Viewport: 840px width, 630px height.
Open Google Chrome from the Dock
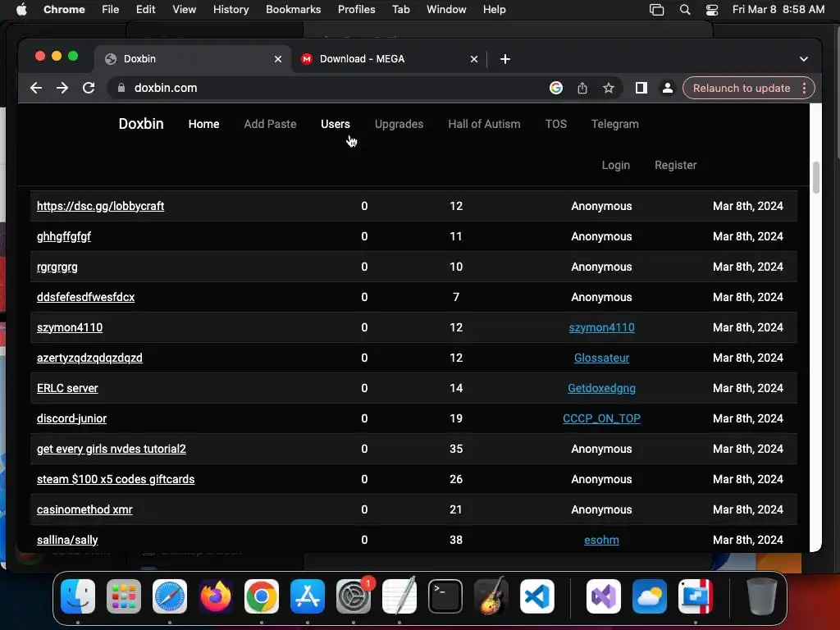(x=262, y=596)
